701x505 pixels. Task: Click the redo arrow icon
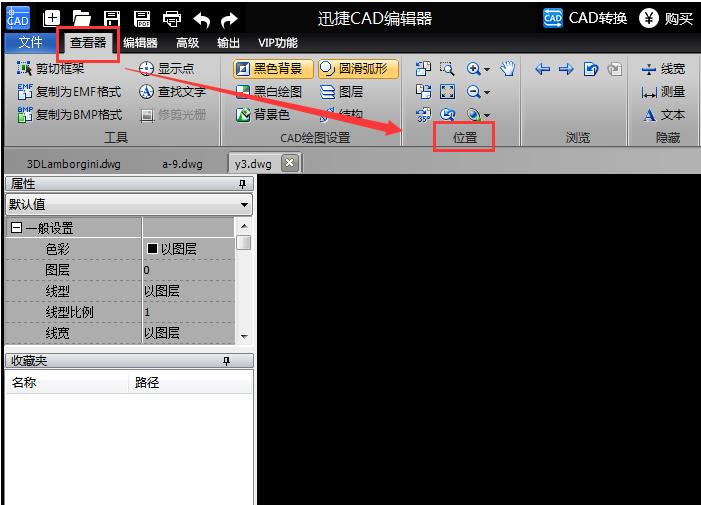(x=229, y=19)
